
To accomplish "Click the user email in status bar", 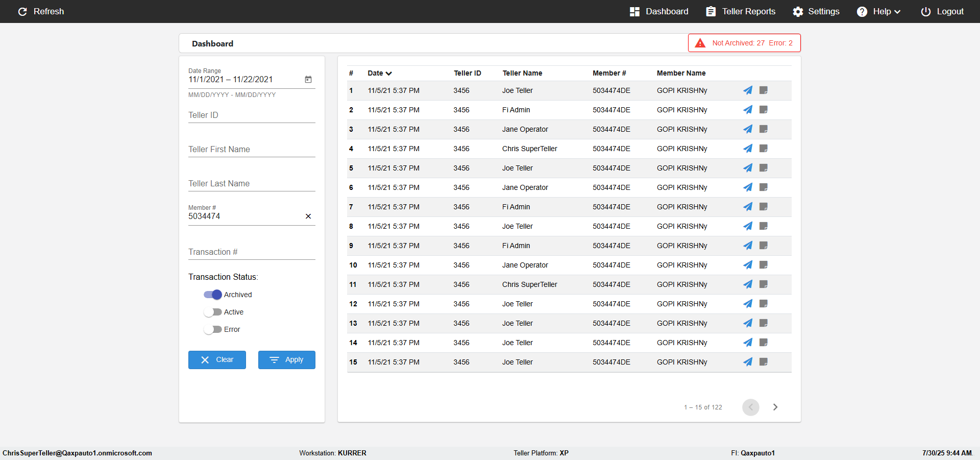I will click(x=77, y=453).
